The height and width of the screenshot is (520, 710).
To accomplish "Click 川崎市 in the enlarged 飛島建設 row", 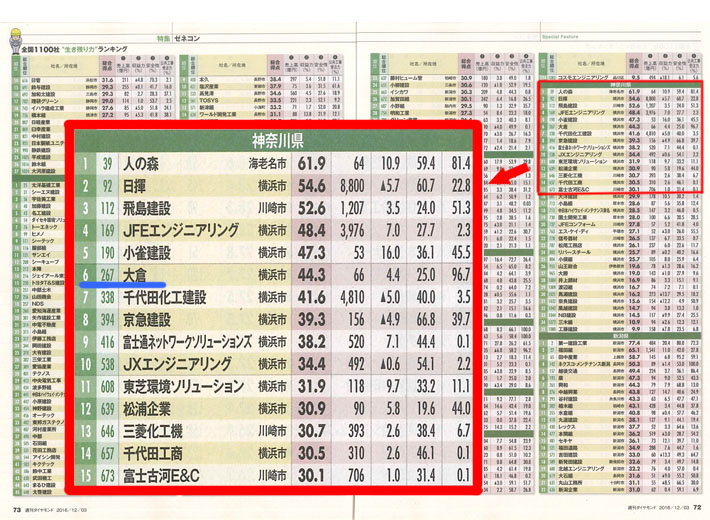I will 273,208.
